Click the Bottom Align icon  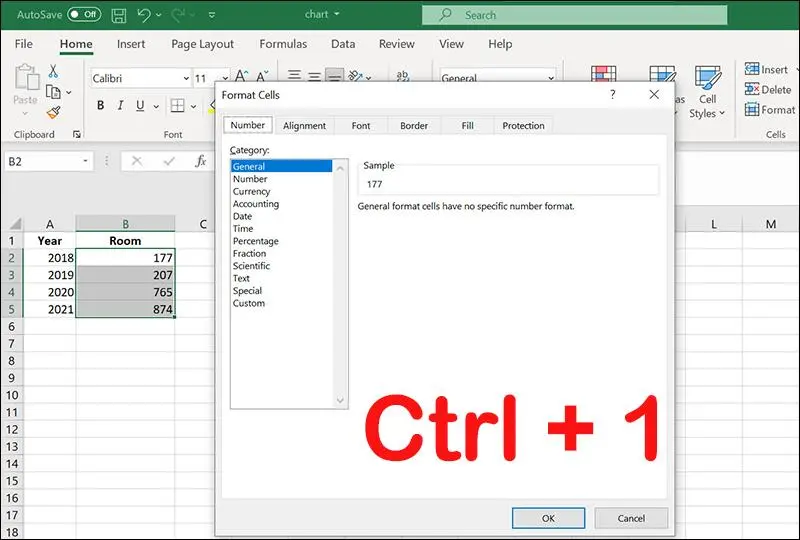334,76
